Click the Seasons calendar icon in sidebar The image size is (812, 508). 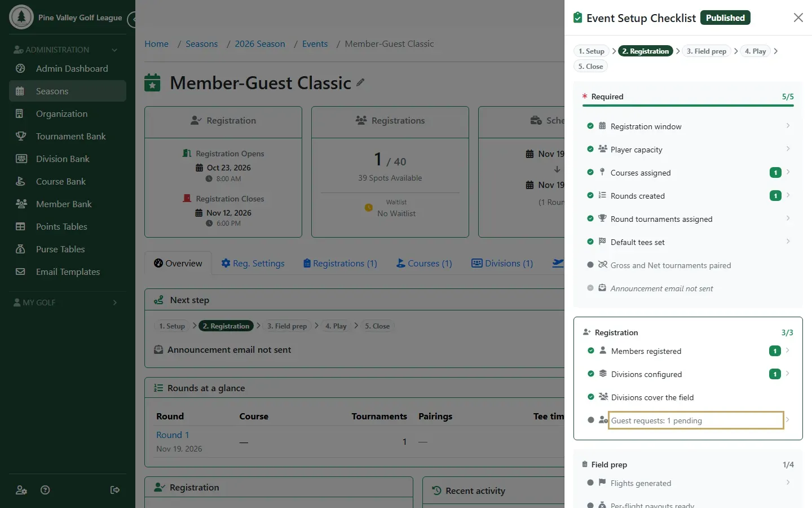tap(20, 91)
